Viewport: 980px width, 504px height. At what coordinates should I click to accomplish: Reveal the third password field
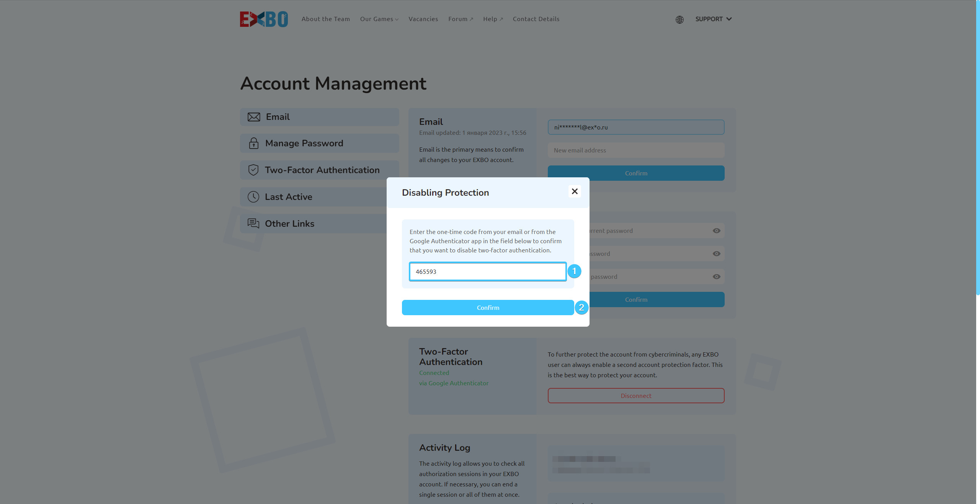click(717, 277)
